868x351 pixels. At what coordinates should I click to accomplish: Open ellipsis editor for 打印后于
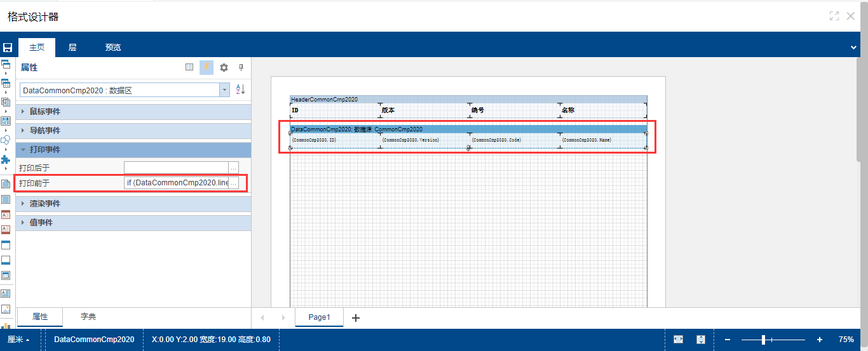click(x=234, y=168)
